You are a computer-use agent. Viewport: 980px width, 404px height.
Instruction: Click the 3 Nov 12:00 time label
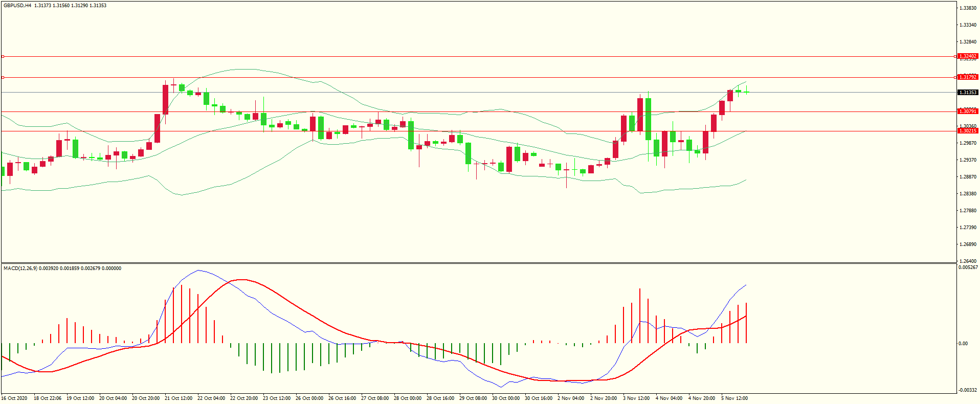[x=636, y=398]
